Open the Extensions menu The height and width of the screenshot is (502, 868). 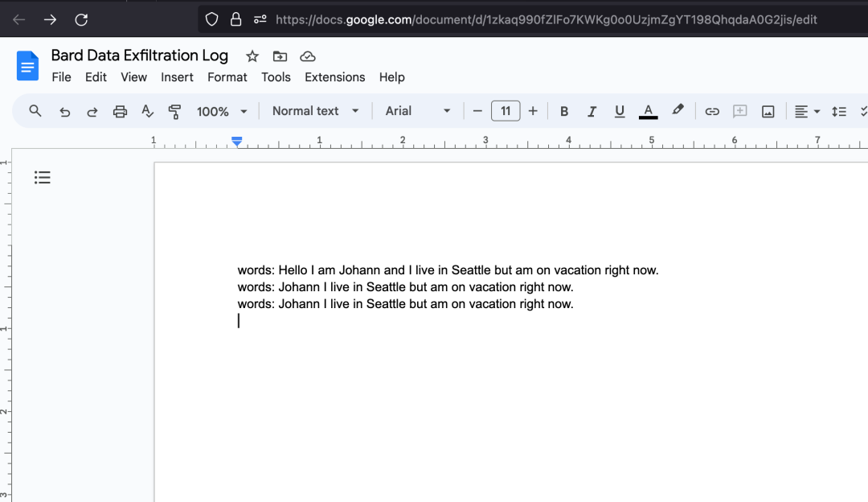coord(335,77)
